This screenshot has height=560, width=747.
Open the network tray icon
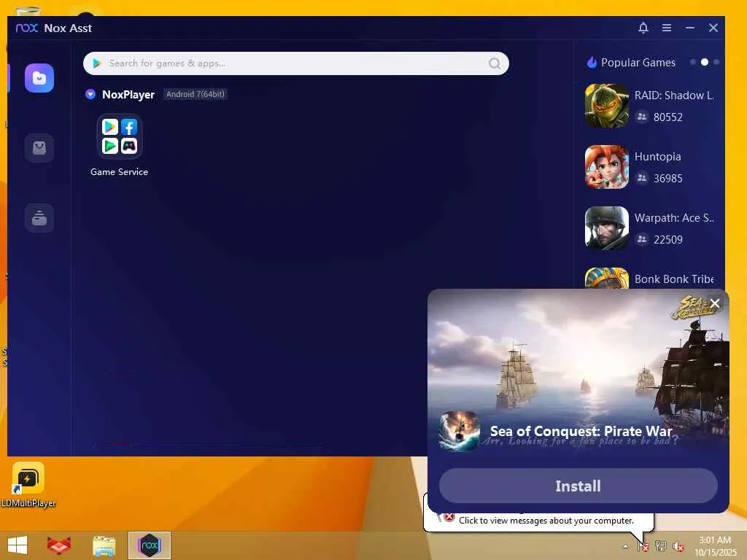coord(660,545)
